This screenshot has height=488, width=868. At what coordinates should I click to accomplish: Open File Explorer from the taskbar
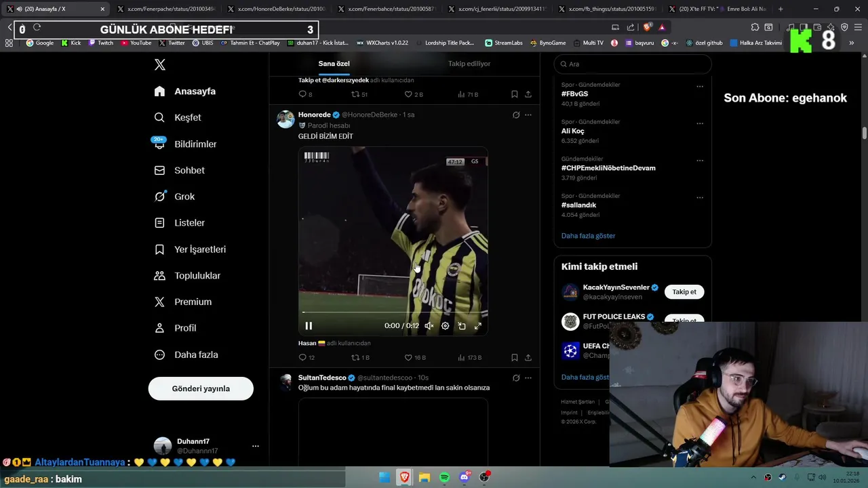(x=425, y=477)
